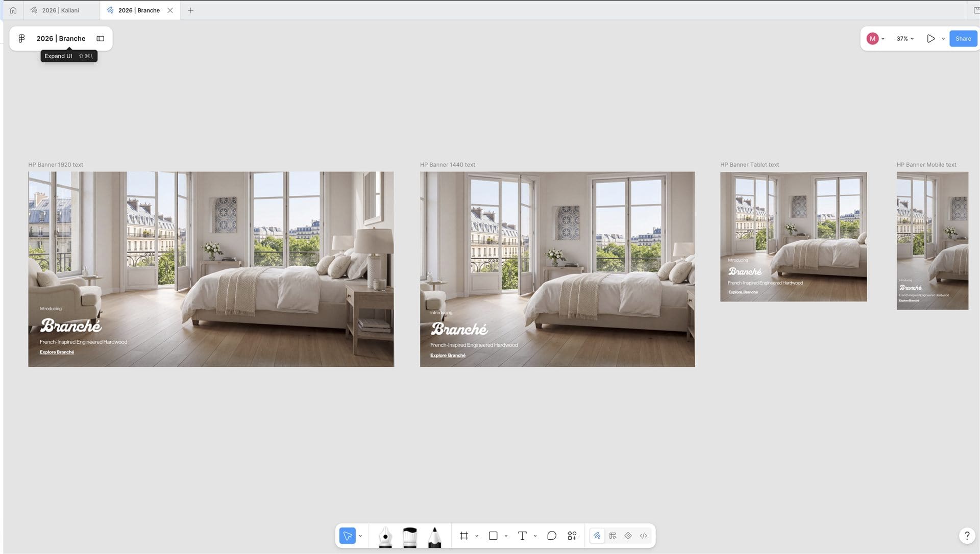Go to the Home tab
Image resolution: width=980 pixels, height=554 pixels.
[13, 10]
